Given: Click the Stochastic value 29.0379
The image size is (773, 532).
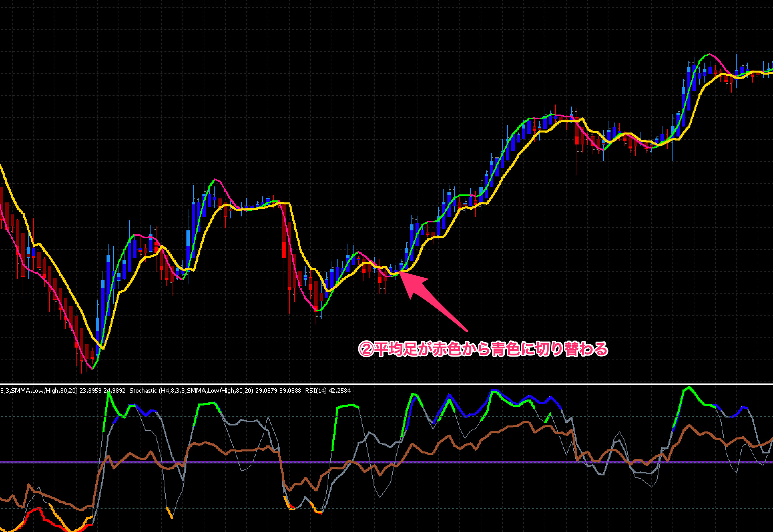Looking at the screenshot, I should tap(266, 390).
